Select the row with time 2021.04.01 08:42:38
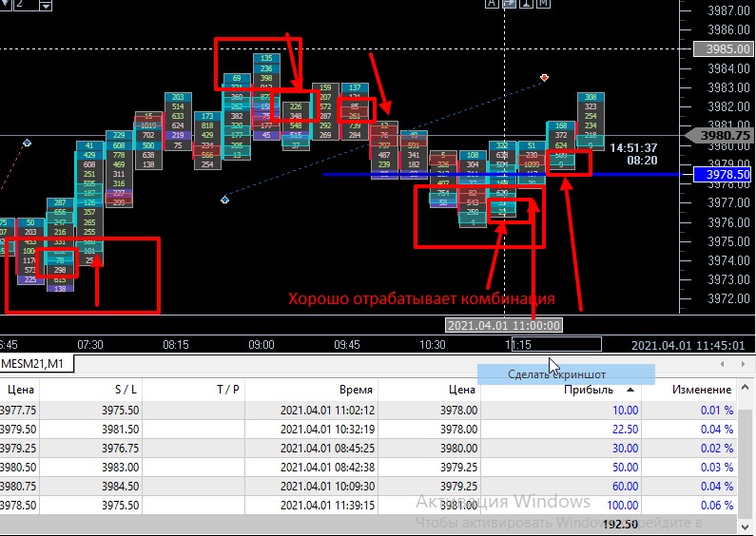 368,467
